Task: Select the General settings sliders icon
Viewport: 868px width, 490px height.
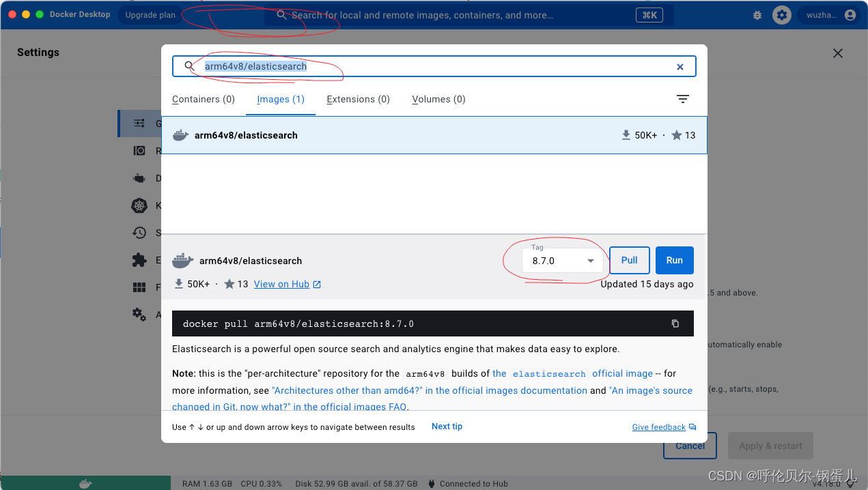Action: (139, 124)
